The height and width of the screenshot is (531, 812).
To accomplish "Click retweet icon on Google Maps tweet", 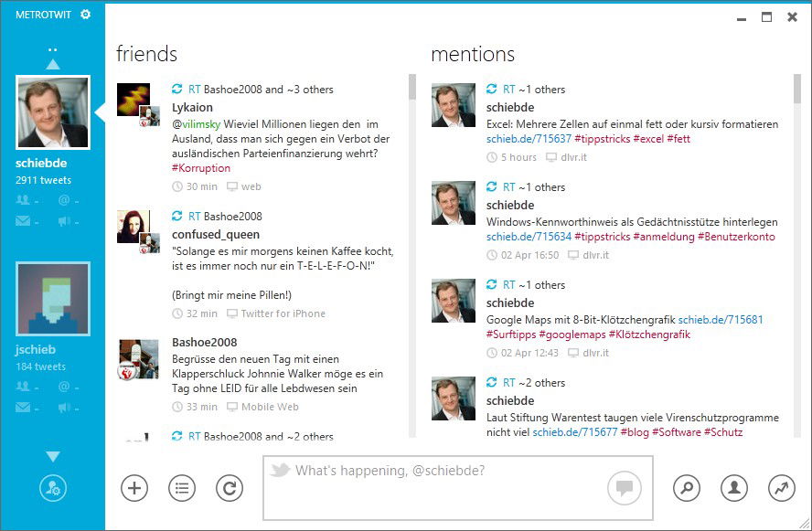I will click(x=491, y=284).
